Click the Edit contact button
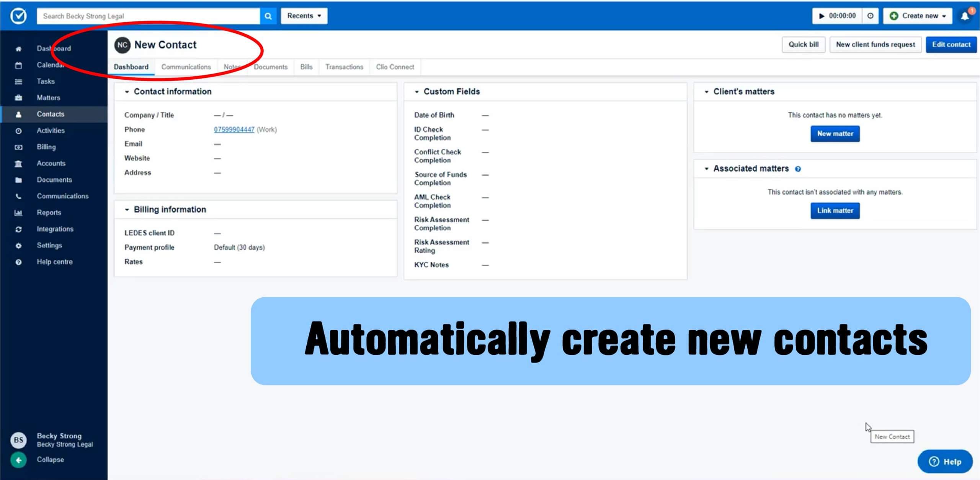This screenshot has width=980, height=480. pyautogui.click(x=951, y=45)
